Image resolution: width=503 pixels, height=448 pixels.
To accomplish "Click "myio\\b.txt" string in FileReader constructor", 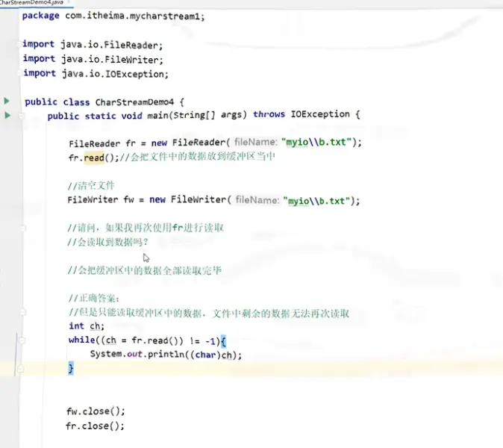I will click(x=316, y=142).
